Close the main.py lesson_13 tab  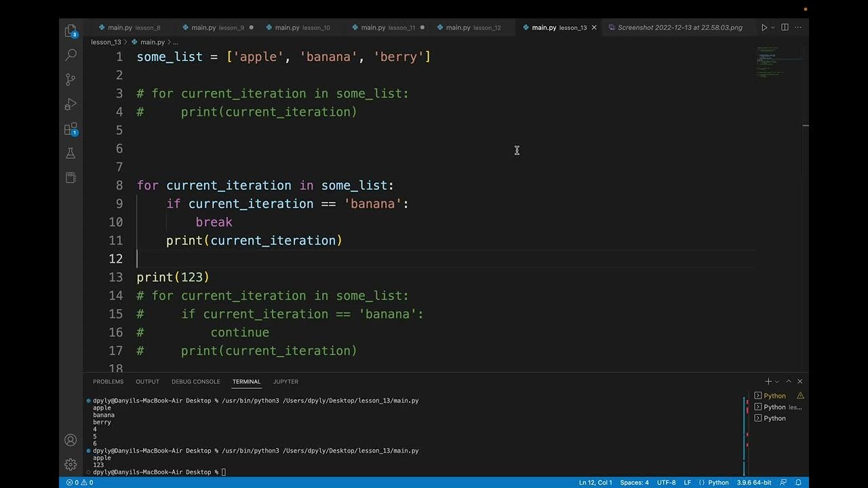pos(594,27)
